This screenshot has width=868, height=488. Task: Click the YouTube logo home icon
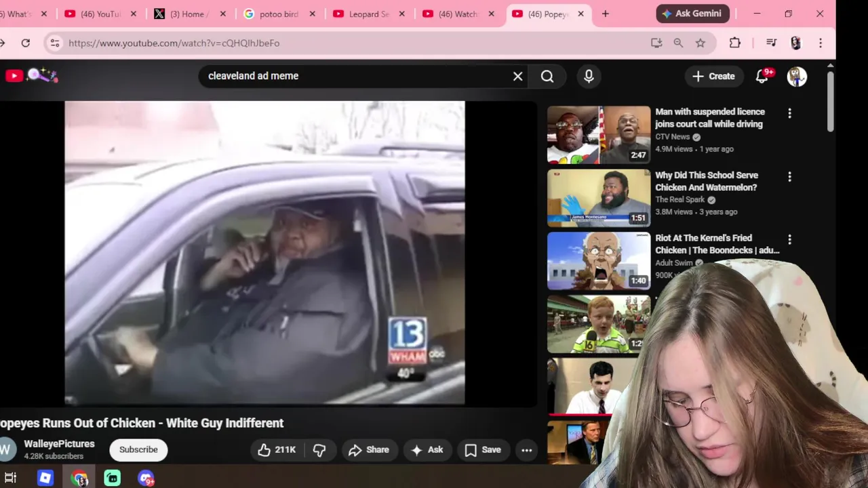coord(14,76)
